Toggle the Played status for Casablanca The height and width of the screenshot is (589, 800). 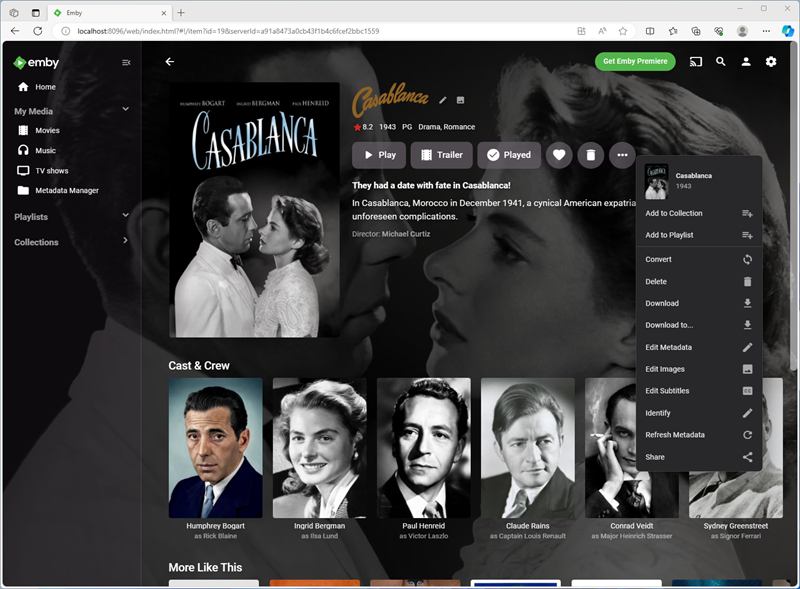(x=508, y=155)
